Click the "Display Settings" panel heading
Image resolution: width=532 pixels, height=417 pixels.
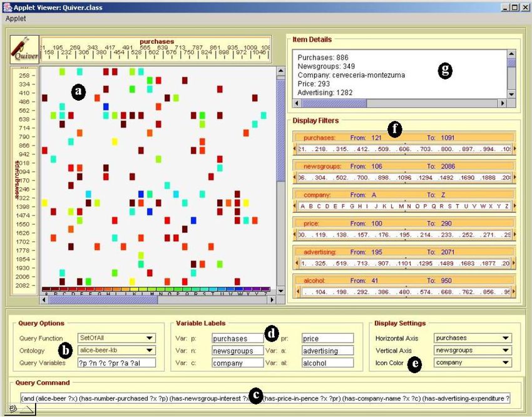[x=400, y=323]
